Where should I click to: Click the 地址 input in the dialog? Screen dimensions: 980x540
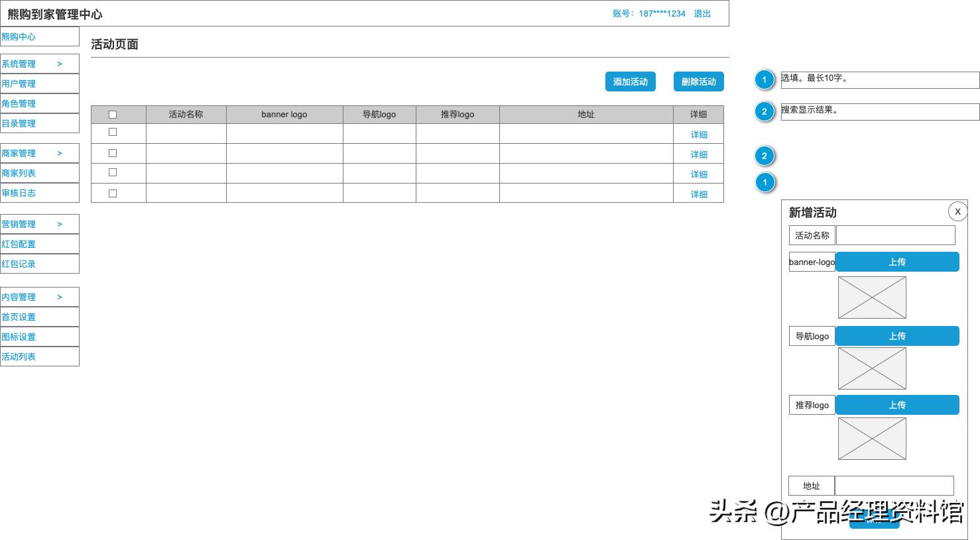(x=894, y=486)
